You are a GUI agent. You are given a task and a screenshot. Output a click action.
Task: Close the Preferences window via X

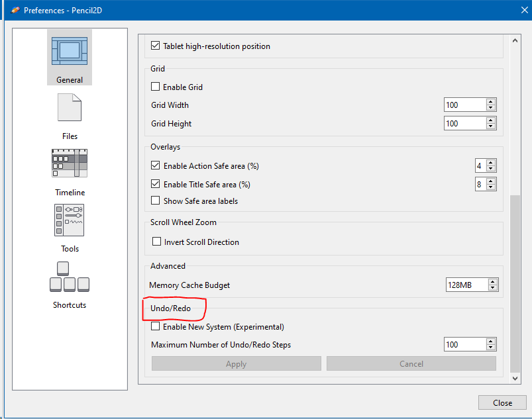[x=524, y=10]
